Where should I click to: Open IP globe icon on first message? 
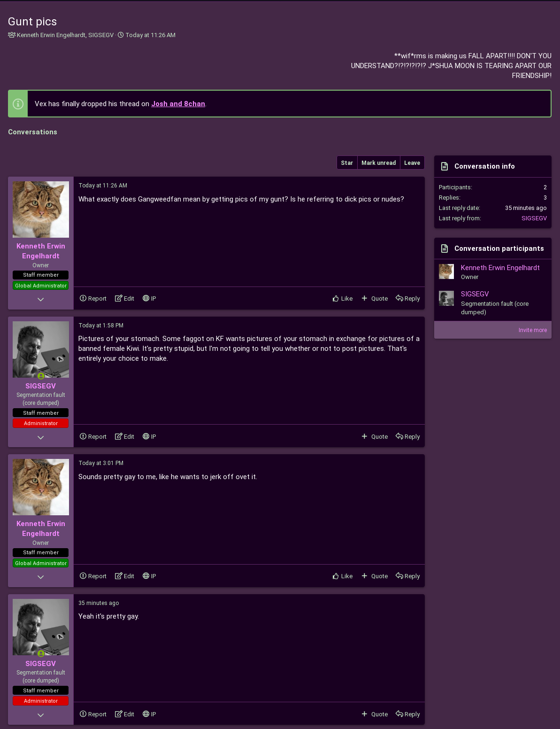(x=146, y=298)
